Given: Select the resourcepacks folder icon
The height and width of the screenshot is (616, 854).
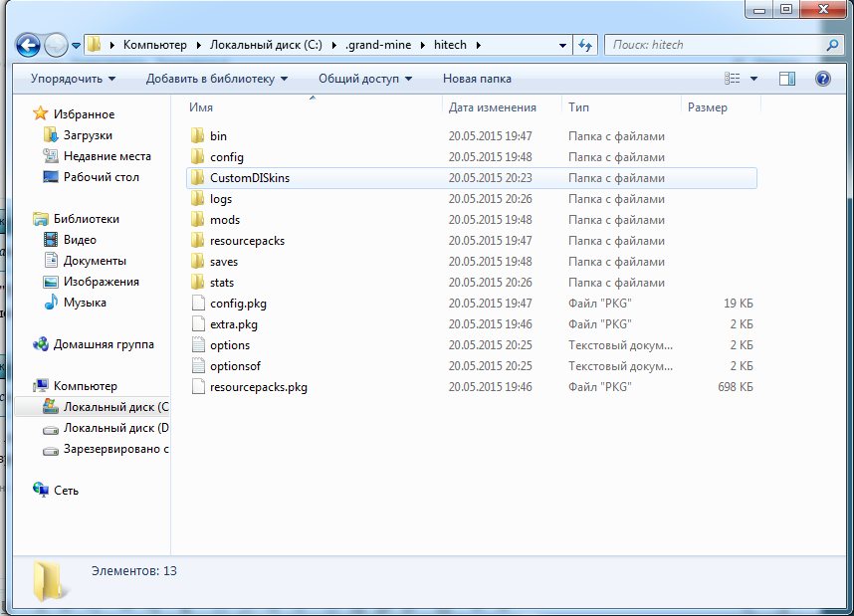Looking at the screenshot, I should coord(198,240).
